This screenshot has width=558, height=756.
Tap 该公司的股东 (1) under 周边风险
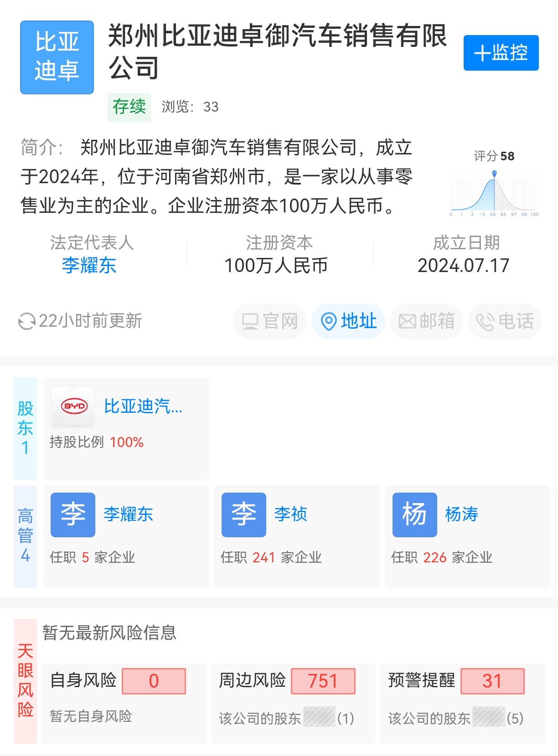click(x=287, y=718)
